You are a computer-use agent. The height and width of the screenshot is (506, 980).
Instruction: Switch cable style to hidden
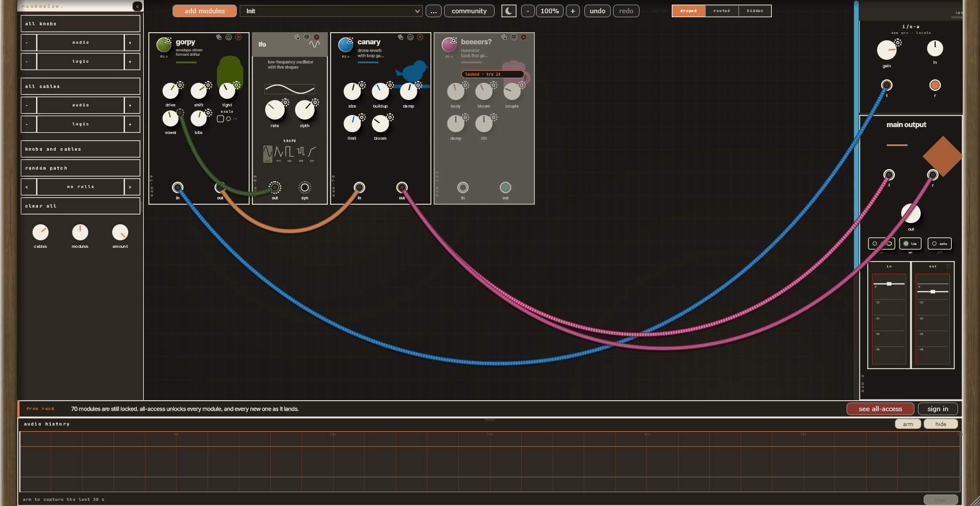(755, 11)
